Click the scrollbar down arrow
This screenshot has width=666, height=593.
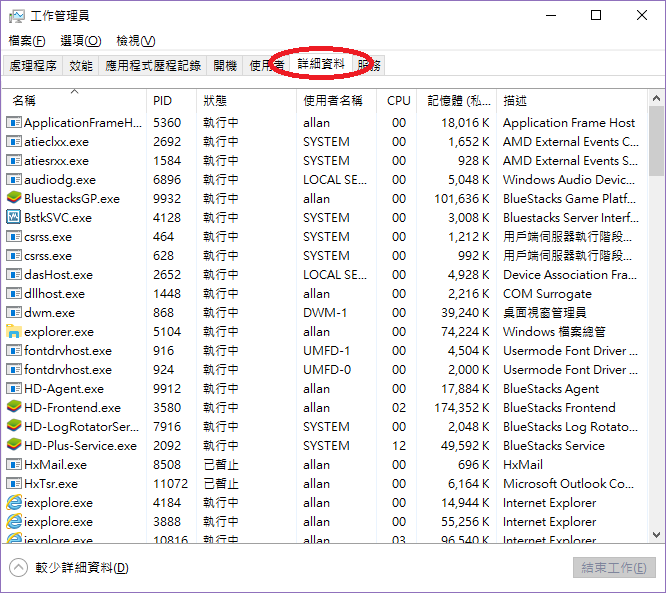tap(656, 535)
